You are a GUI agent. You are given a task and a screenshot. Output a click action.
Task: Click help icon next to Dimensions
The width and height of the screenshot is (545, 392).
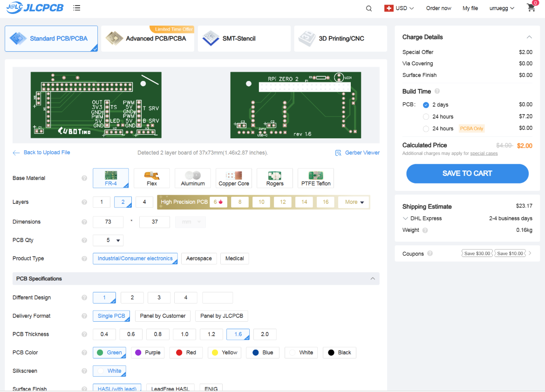84,222
